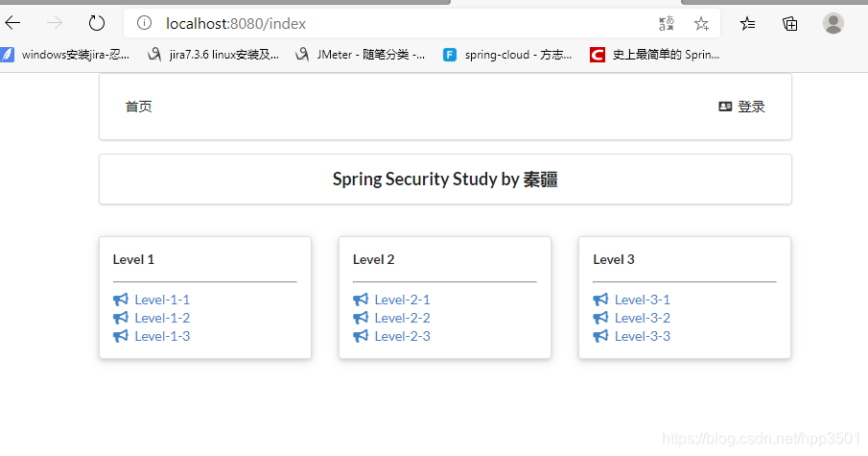Open the favorites list icon
The image size is (868, 456).
pyautogui.click(x=747, y=23)
